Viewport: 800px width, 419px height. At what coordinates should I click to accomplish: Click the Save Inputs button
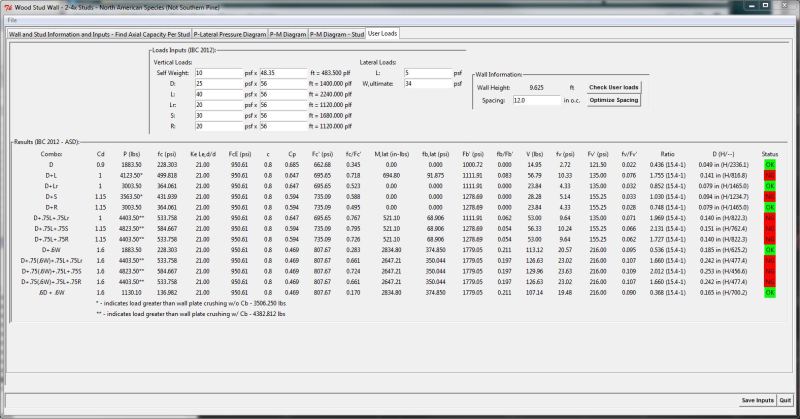757,401
